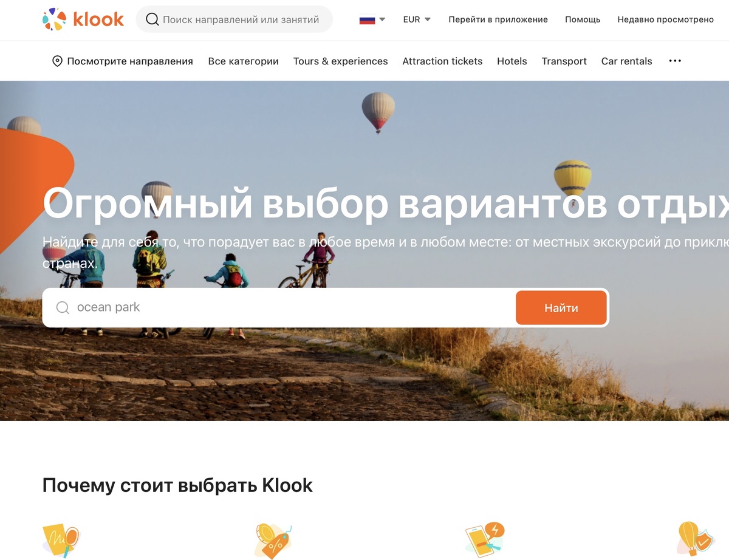Image resolution: width=729 pixels, height=560 pixels.
Task: Select the Attraction tickets tab
Action: coord(442,61)
